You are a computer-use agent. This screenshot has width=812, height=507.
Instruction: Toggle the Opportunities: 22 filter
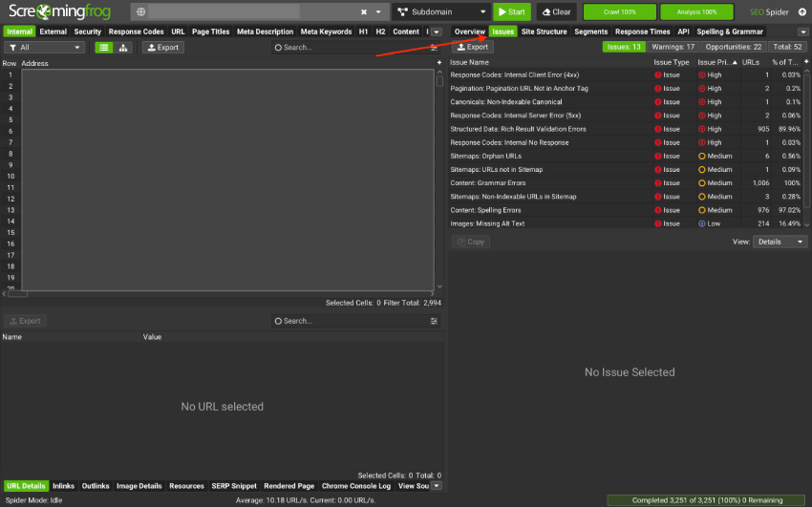click(733, 47)
